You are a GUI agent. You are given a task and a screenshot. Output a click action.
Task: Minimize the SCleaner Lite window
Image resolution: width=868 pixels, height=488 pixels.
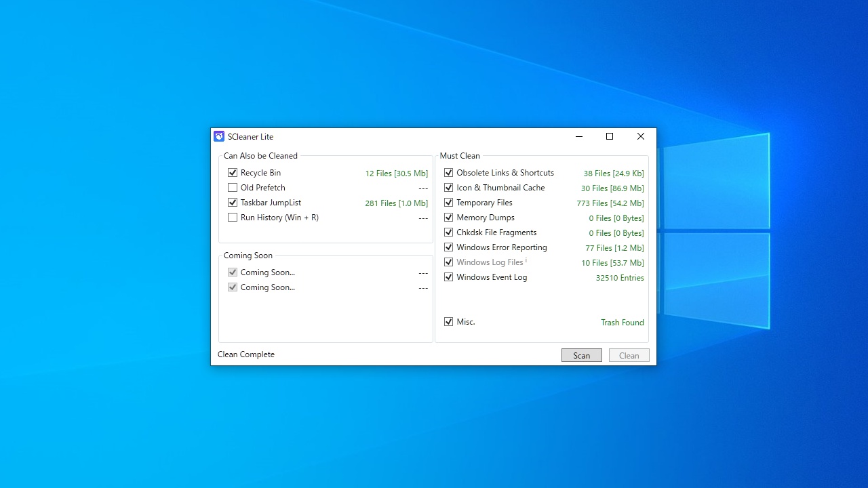579,136
